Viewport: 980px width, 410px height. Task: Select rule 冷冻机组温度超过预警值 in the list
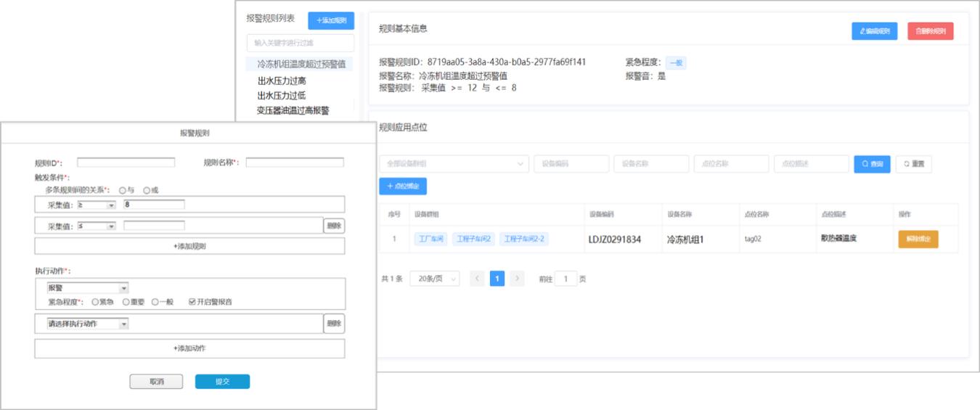(x=300, y=65)
